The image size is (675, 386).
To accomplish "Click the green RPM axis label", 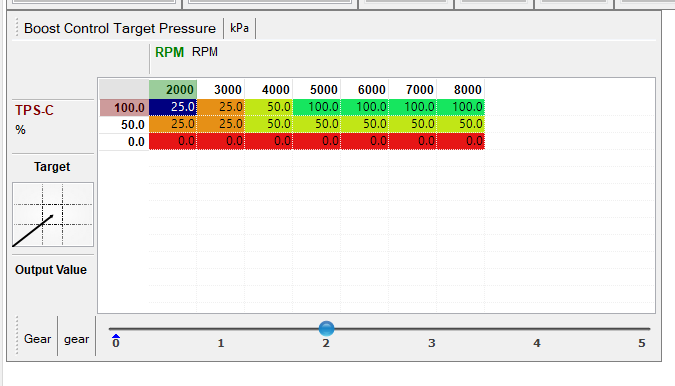I will tap(169, 52).
